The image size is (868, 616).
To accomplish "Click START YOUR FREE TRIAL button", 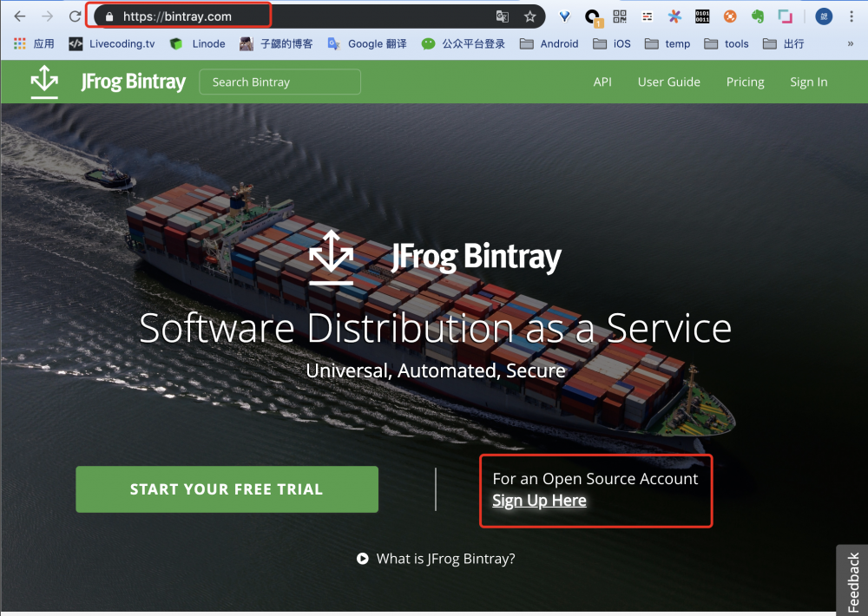I will tap(227, 489).
